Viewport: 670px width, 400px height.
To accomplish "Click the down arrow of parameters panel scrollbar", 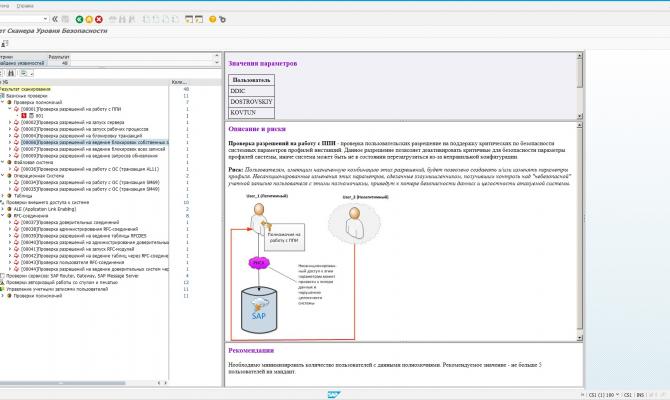I will [x=579, y=116].
